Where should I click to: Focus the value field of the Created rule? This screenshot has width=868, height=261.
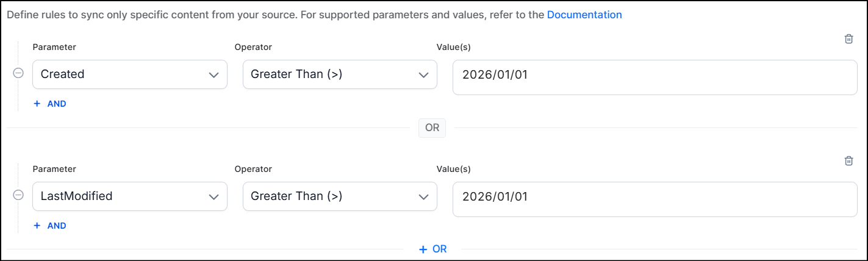point(655,77)
